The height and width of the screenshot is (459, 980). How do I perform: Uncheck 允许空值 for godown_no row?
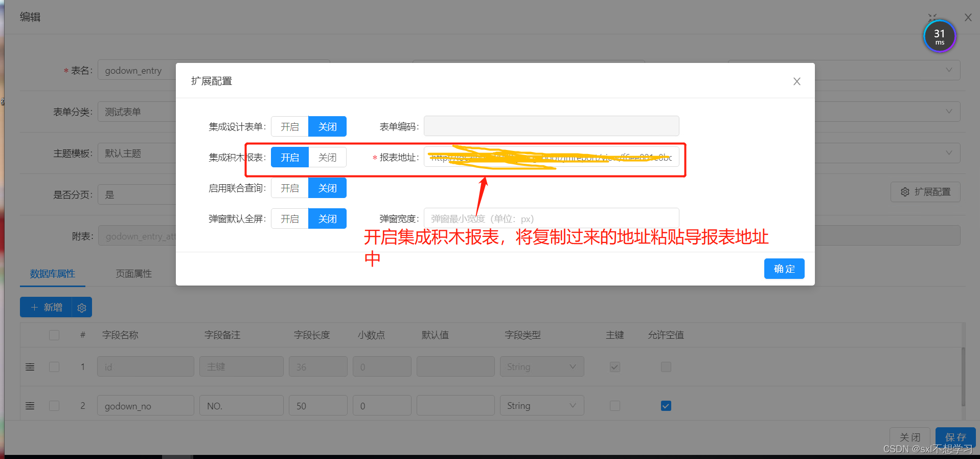point(666,406)
